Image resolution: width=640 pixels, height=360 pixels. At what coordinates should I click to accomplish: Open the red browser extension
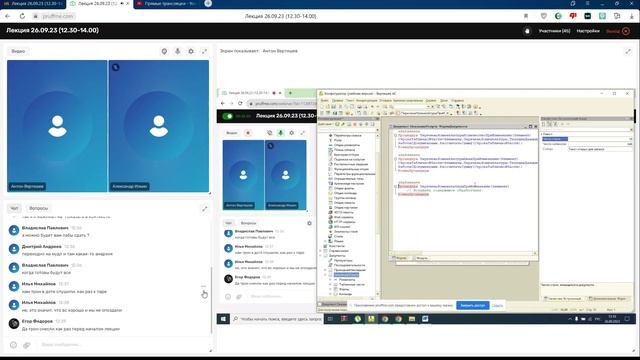(x=573, y=16)
